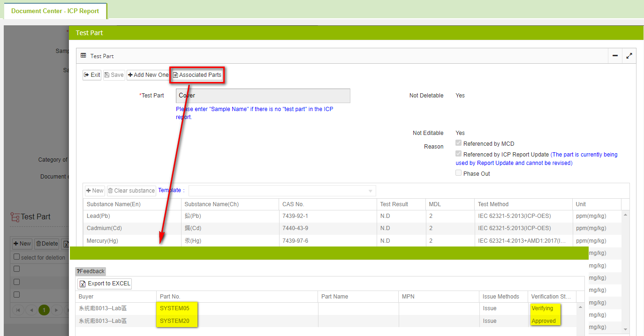Go to previous page in pagination
This screenshot has height=336, width=644.
click(31, 310)
